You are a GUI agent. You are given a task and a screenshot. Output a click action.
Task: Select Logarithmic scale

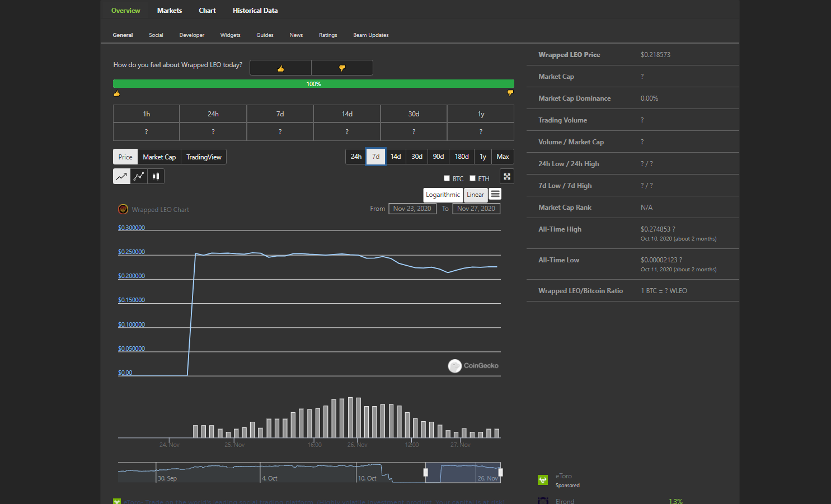(x=443, y=195)
